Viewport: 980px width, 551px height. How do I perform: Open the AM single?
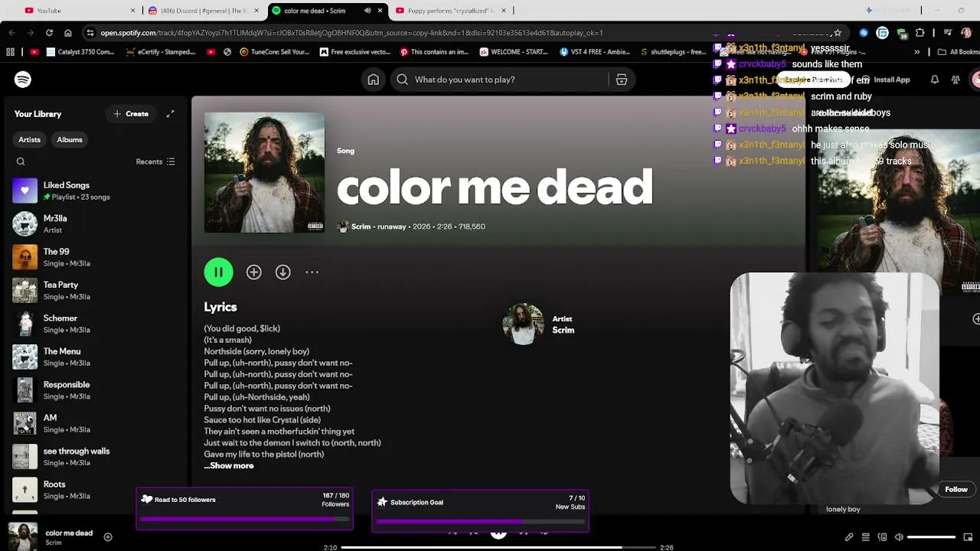pos(94,423)
